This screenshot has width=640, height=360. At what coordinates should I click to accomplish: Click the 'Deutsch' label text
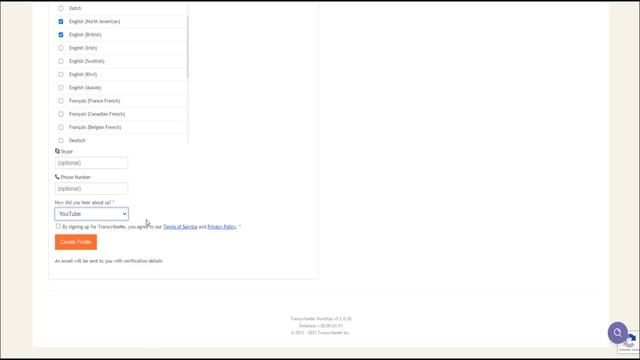point(77,140)
